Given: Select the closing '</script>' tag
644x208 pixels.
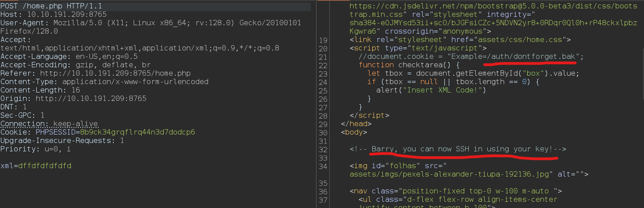Looking at the screenshot, I should [x=370, y=116].
